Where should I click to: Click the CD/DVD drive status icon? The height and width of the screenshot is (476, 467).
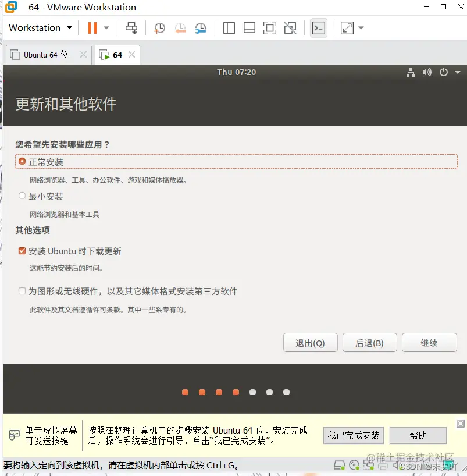(354, 465)
